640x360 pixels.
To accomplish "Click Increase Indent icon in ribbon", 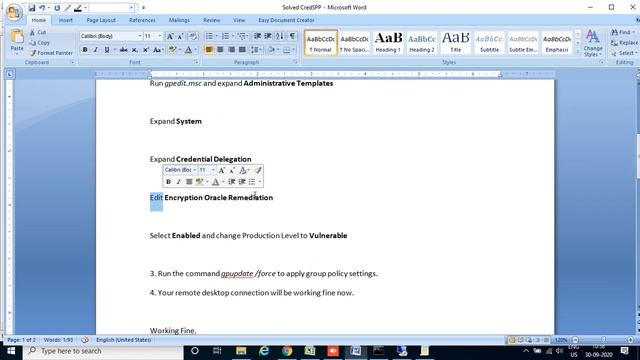I will 268,36.
